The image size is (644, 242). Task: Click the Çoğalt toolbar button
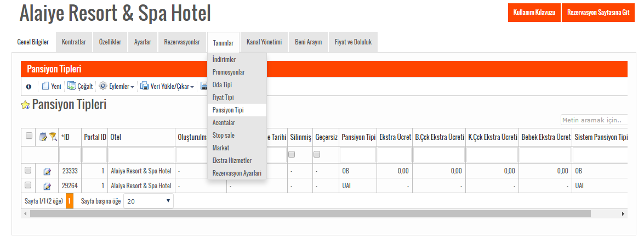pyautogui.click(x=81, y=86)
